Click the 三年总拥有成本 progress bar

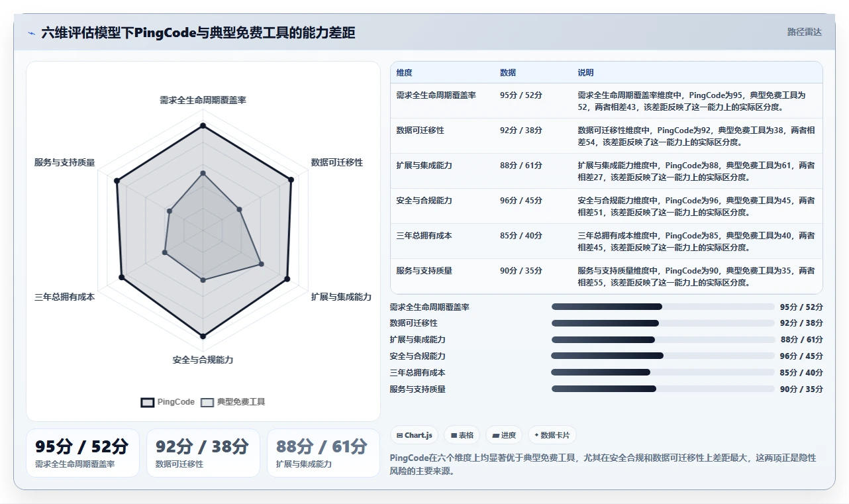pyautogui.click(x=663, y=372)
